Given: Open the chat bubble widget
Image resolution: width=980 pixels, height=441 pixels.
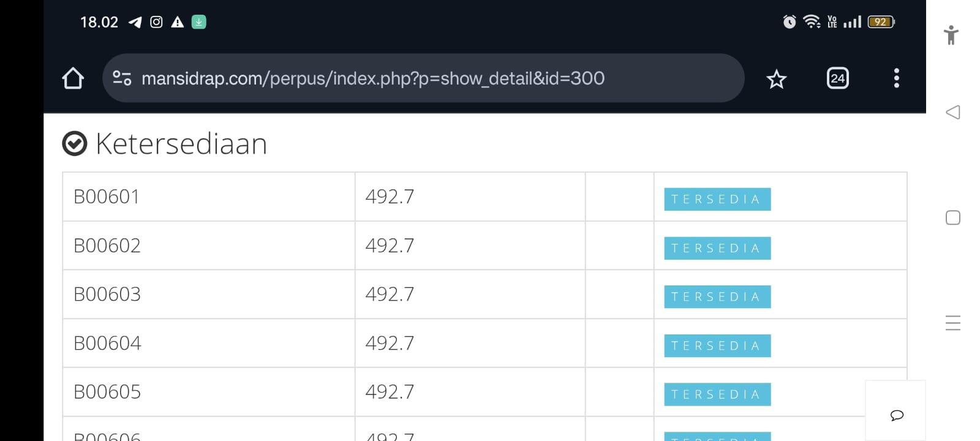Looking at the screenshot, I should [x=897, y=415].
